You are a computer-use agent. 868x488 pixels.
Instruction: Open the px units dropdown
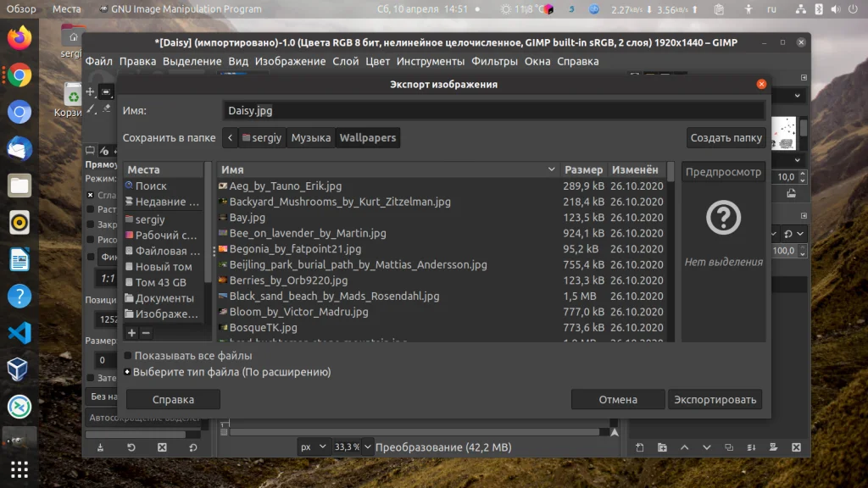tap(313, 446)
